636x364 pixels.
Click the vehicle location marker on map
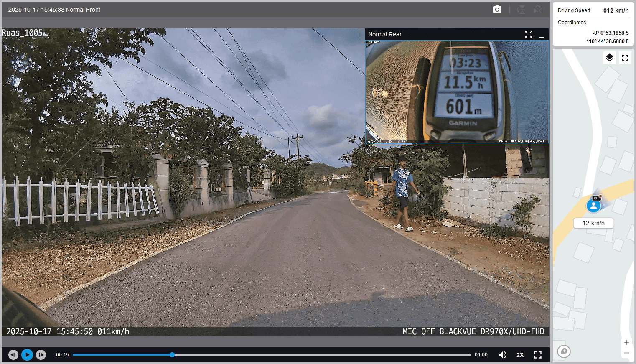(x=593, y=205)
